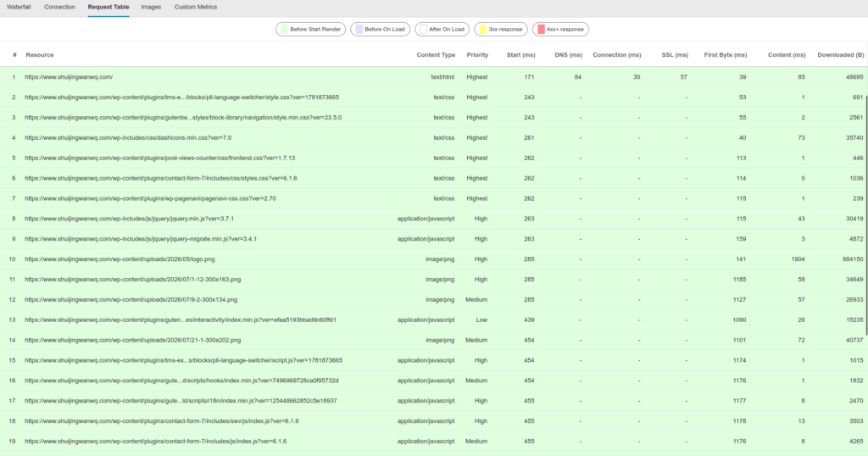Open contact-form-7 includes/js/index.js request

tap(156, 442)
